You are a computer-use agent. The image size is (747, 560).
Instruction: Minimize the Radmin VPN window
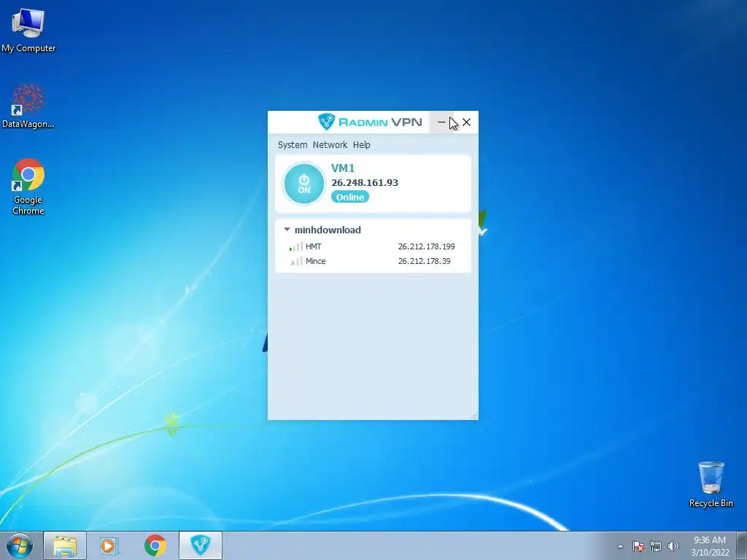(441, 122)
